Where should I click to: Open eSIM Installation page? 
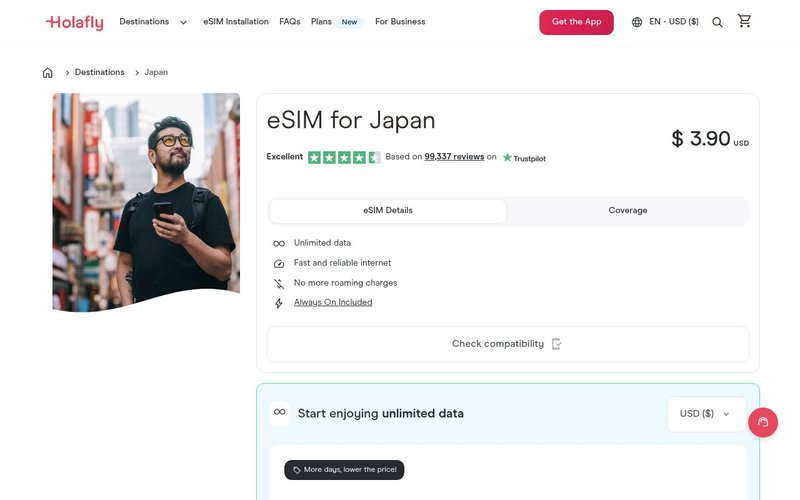coord(236,21)
